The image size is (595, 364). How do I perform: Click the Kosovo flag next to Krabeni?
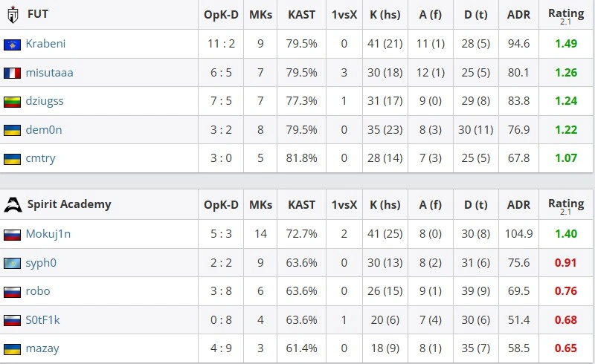pos(12,45)
